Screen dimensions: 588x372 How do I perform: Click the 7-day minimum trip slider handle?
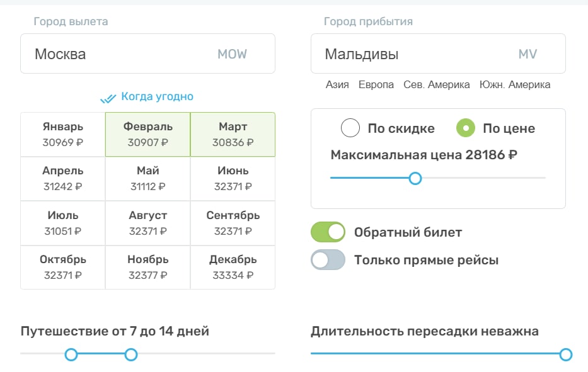click(71, 354)
